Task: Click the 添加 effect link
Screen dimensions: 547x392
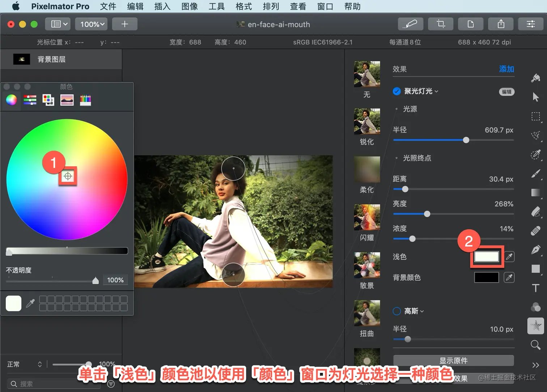Action: pyautogui.click(x=506, y=69)
